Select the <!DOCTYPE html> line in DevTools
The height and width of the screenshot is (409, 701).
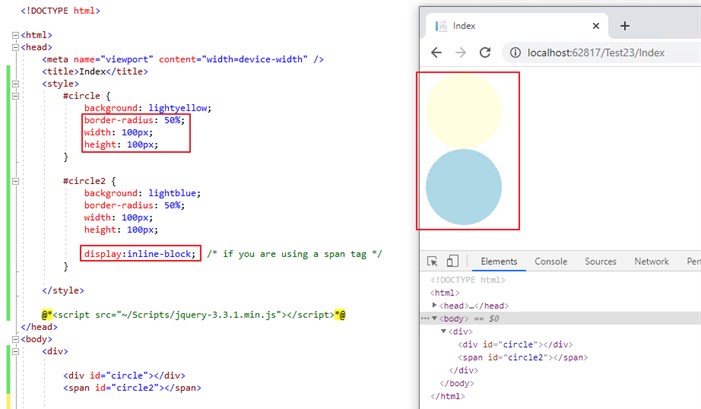468,280
